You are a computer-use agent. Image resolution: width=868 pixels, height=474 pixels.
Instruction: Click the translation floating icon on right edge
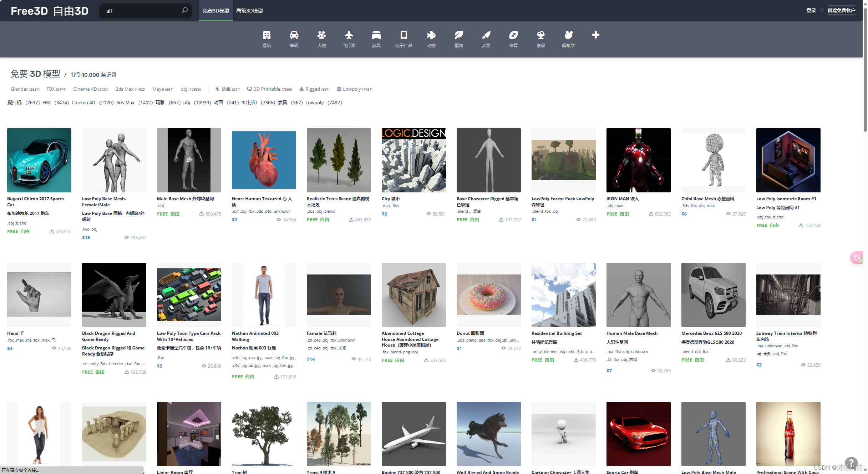[x=857, y=257]
